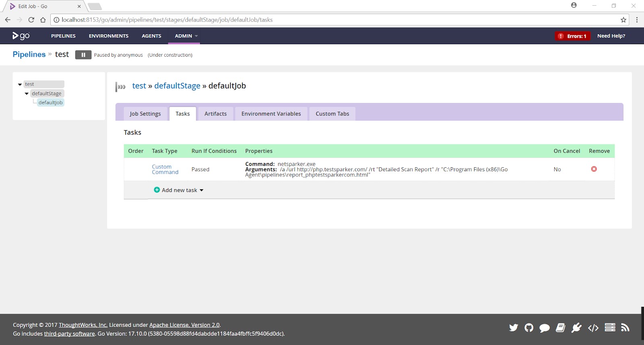The image size is (644, 345).
Task: Bookmark this page with the star icon
Action: tap(623, 20)
